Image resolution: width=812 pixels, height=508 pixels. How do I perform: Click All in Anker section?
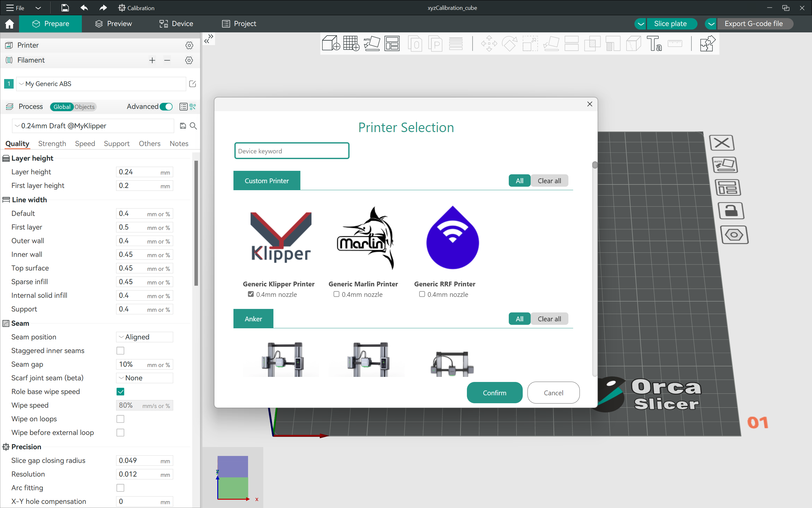[x=520, y=319]
